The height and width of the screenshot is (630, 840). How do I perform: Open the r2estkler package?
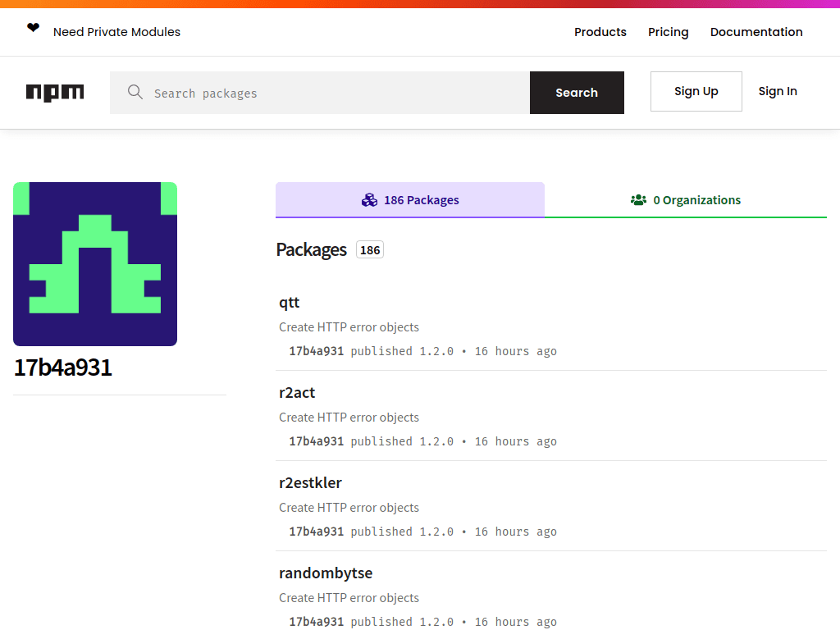(x=310, y=482)
